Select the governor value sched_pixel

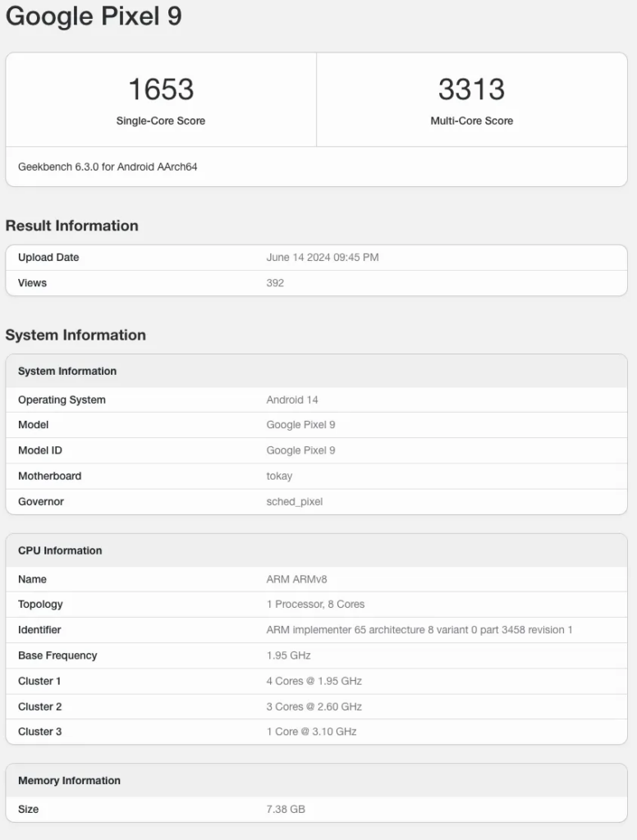pyautogui.click(x=295, y=502)
